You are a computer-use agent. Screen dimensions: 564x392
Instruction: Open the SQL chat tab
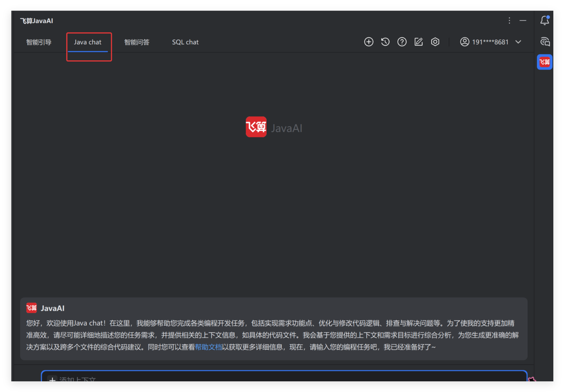point(185,42)
